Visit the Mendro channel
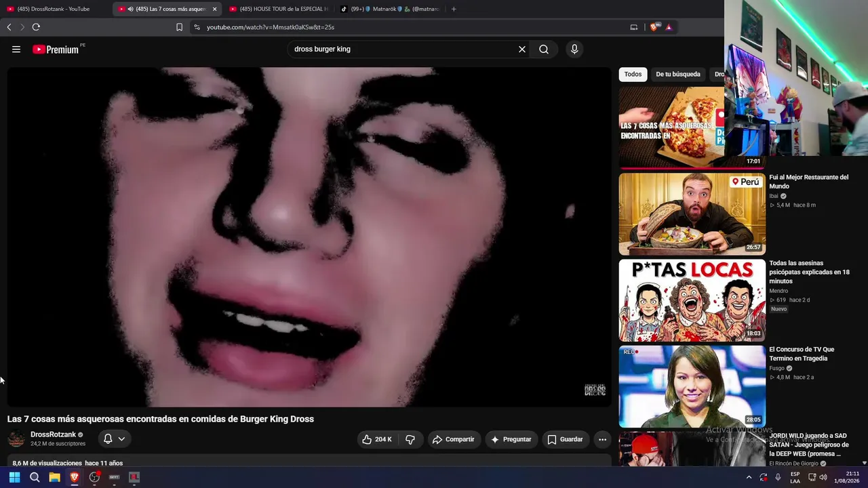Viewport: 868px width, 488px height. [x=778, y=291]
